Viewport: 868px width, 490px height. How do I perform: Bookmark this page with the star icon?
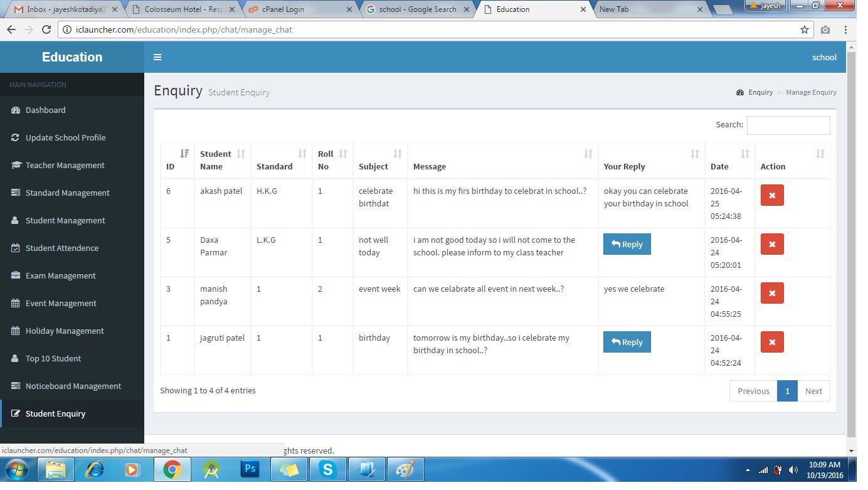click(805, 29)
